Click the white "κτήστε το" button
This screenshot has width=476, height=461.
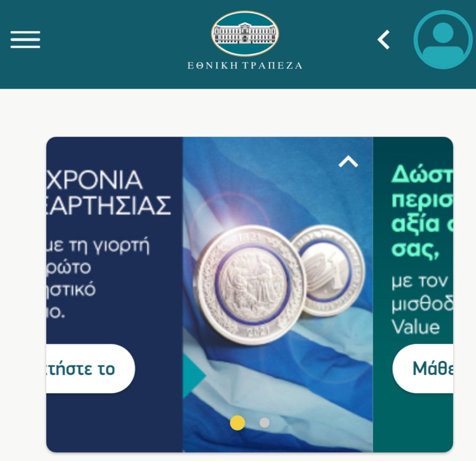pyautogui.click(x=91, y=369)
